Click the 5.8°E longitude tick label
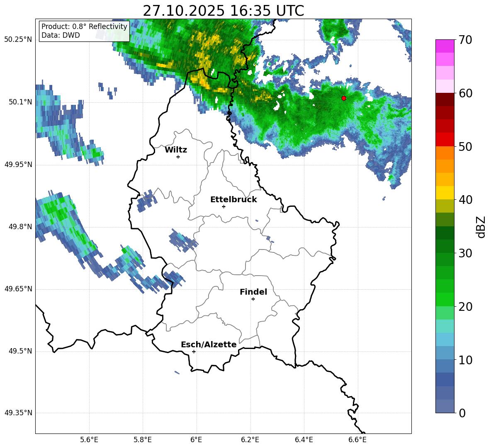 (x=143, y=440)
